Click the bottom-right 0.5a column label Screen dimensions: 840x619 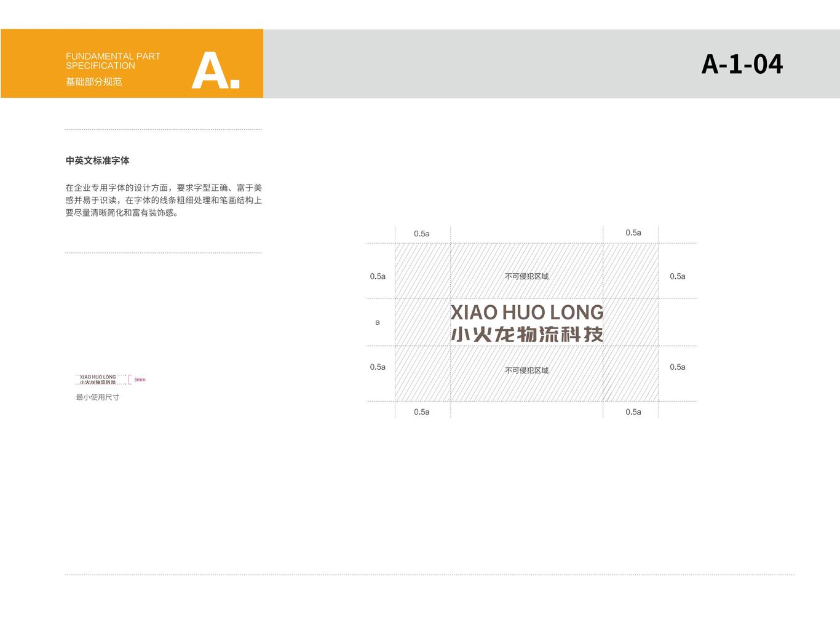pos(633,412)
